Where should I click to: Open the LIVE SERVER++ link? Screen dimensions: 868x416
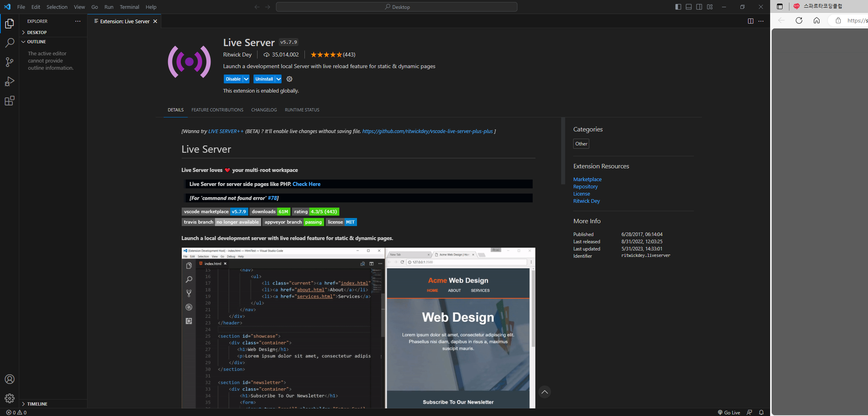tap(226, 131)
